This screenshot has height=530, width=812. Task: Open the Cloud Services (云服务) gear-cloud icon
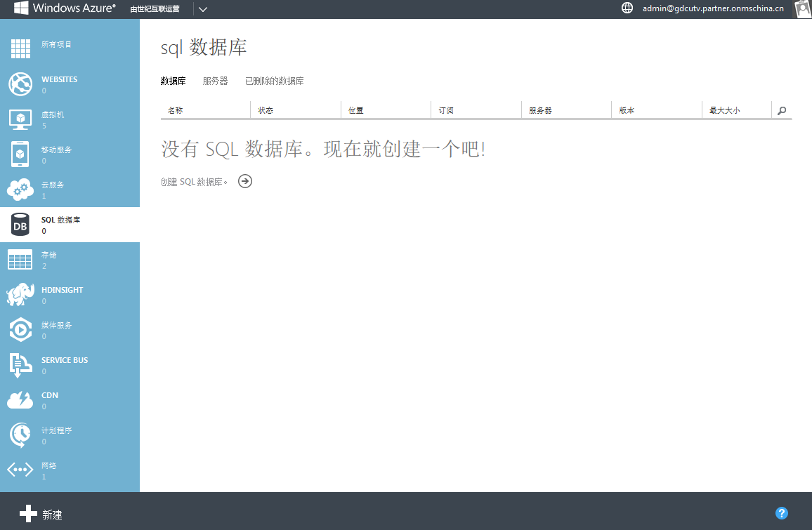[20, 190]
